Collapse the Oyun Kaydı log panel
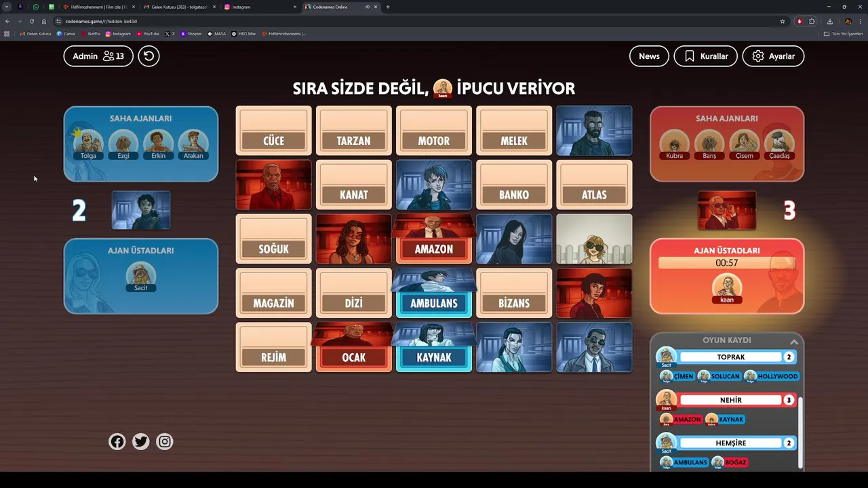The width and height of the screenshot is (868, 488). [x=794, y=342]
